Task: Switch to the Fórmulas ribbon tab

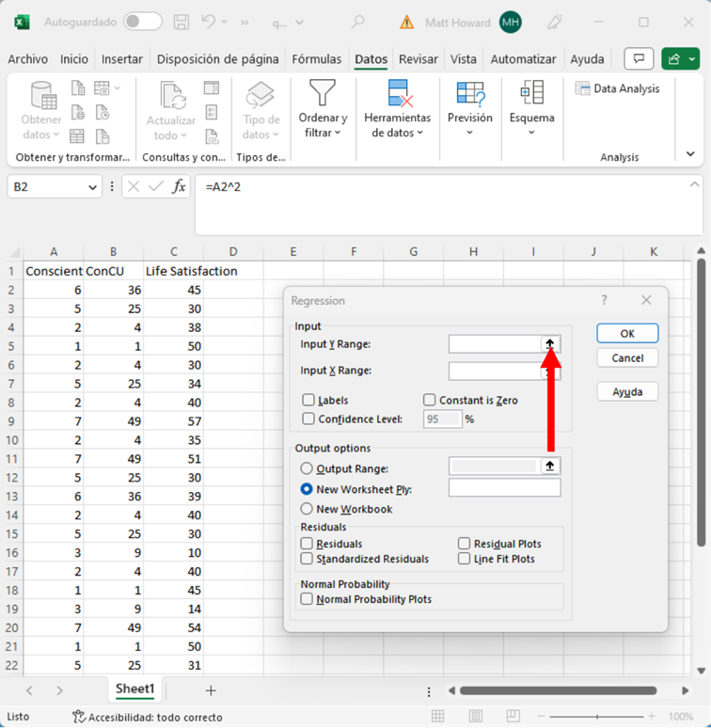Action: pyautogui.click(x=316, y=58)
